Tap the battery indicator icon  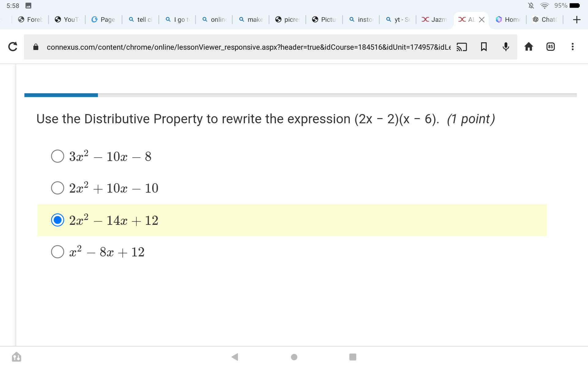point(575,6)
